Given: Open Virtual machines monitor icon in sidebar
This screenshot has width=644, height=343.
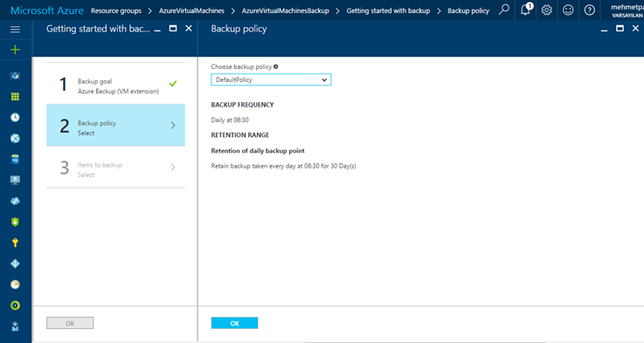Looking at the screenshot, I should (15, 180).
